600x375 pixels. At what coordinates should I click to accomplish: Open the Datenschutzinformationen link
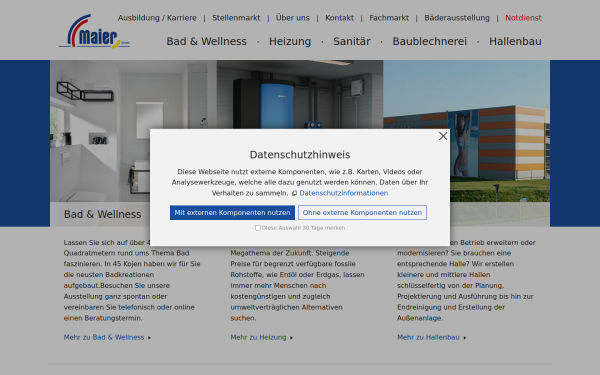(343, 193)
